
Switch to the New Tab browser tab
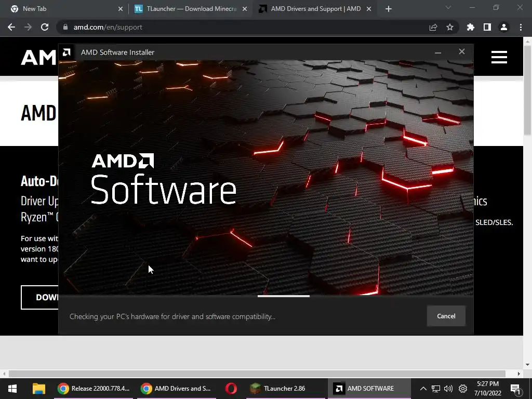pos(63,9)
